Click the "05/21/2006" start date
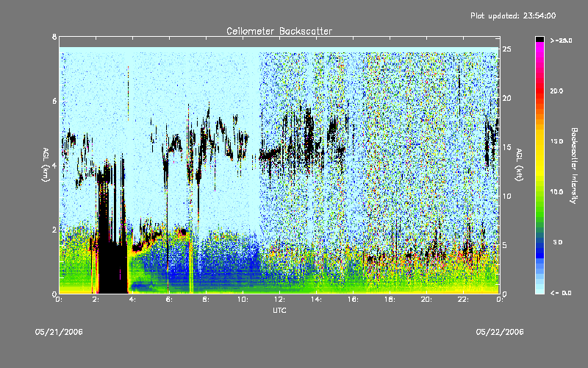 [59, 332]
